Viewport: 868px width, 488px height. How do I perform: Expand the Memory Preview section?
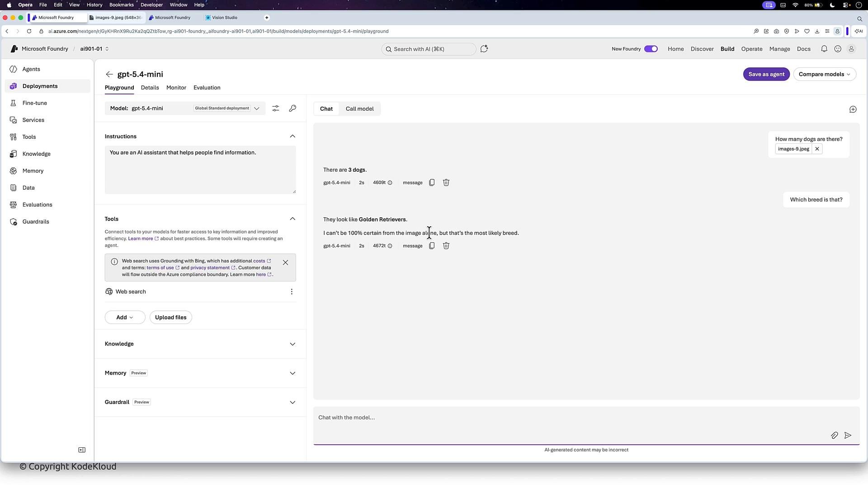[292, 373]
